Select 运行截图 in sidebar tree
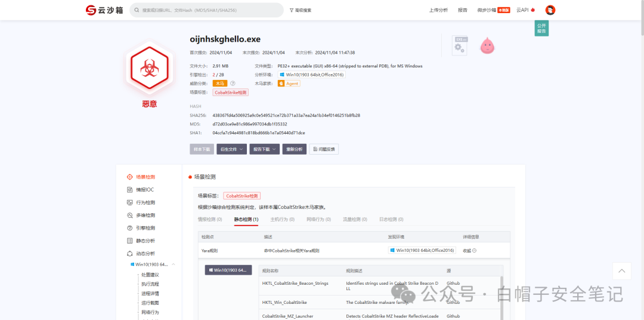Image resolution: width=644 pixels, height=320 pixels. pos(150,303)
